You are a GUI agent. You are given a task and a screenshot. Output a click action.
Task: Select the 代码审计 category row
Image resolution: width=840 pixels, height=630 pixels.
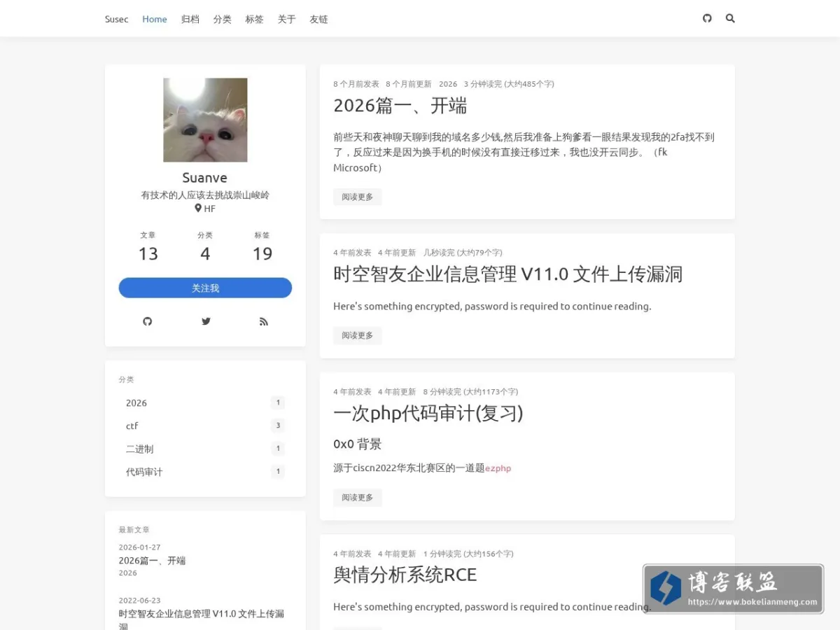click(x=205, y=472)
